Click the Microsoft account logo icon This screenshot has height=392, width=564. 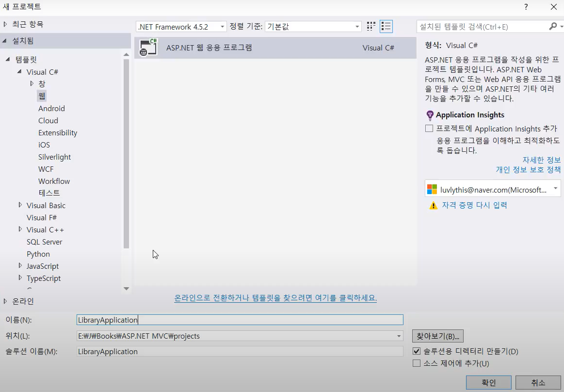point(432,189)
